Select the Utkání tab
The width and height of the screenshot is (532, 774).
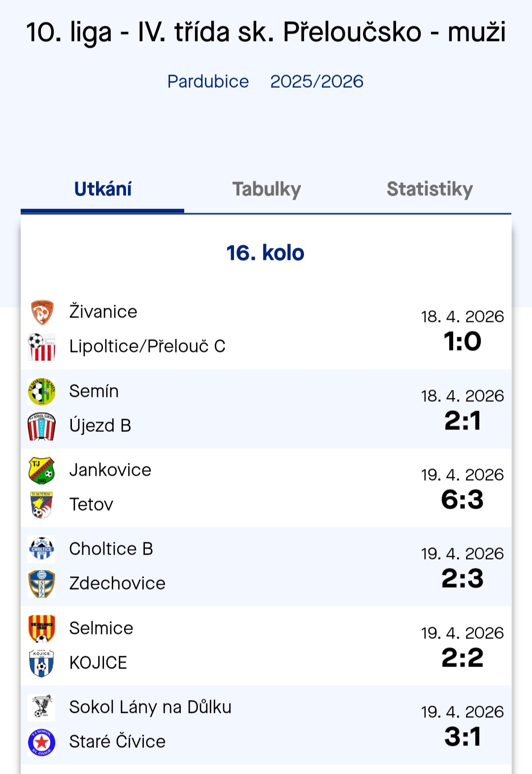(103, 189)
